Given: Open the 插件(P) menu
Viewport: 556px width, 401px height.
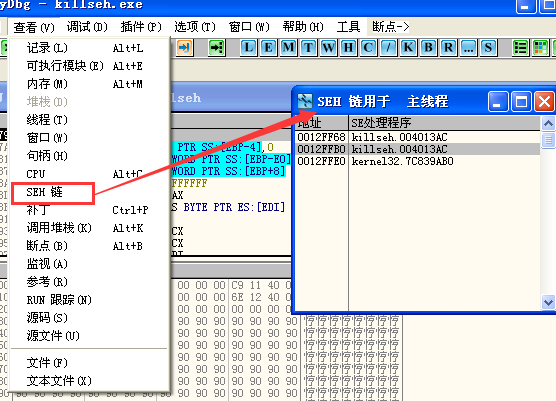Looking at the screenshot, I should click(141, 27).
